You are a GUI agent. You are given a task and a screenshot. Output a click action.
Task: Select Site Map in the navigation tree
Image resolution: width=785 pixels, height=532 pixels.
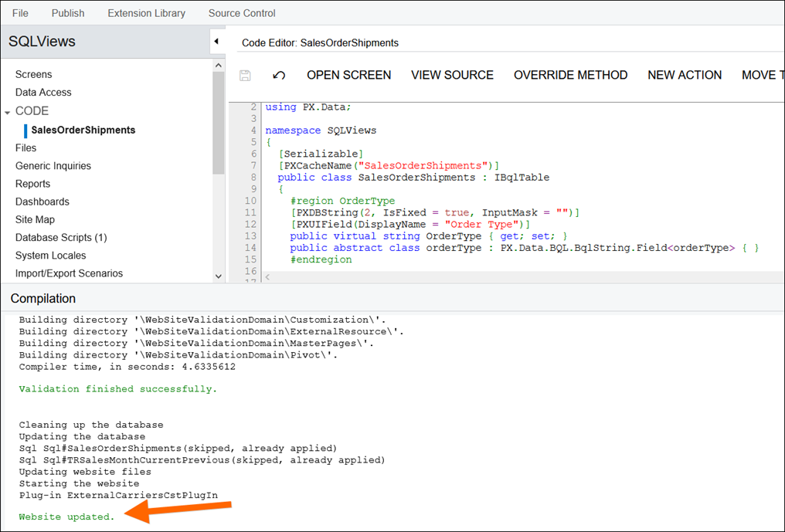(x=35, y=220)
